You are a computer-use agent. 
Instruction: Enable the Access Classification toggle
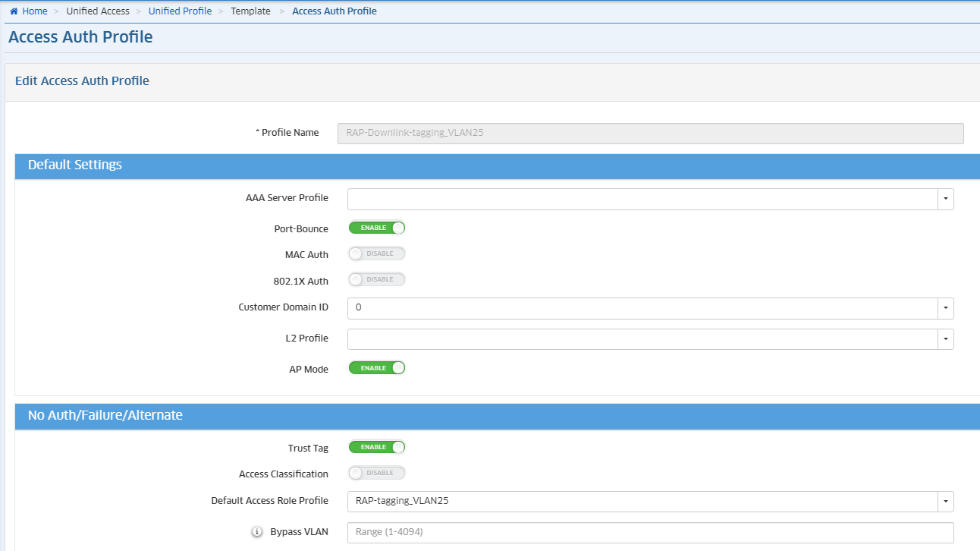pos(377,473)
